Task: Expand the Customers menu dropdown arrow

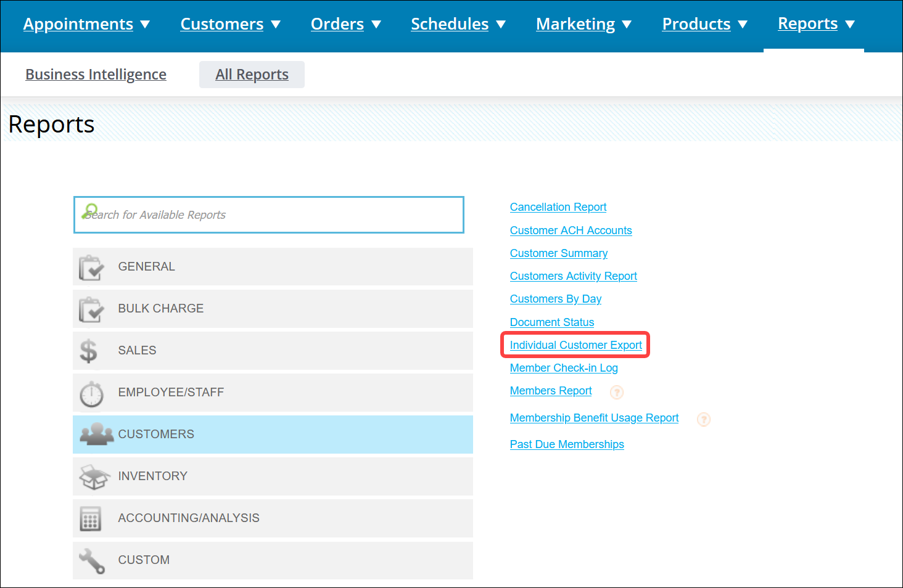Action: click(276, 25)
